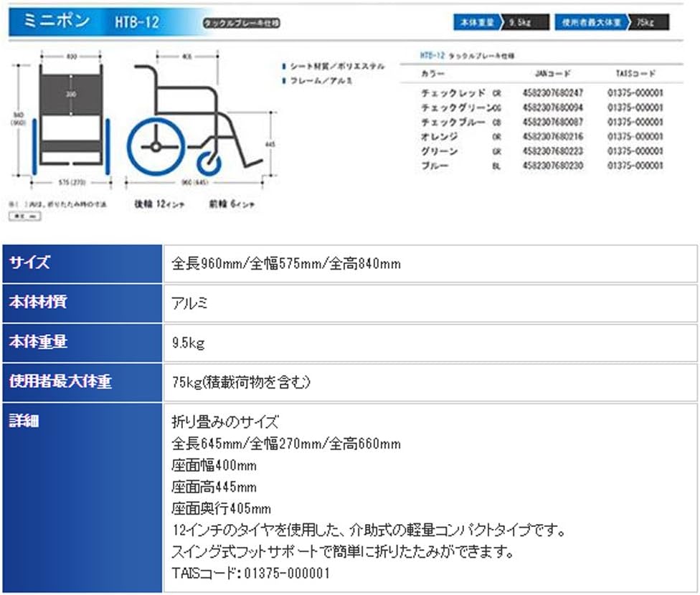This screenshot has height=595, width=700.
Task: Click the スイング式フットサポート sentence
Action: pos(343,552)
